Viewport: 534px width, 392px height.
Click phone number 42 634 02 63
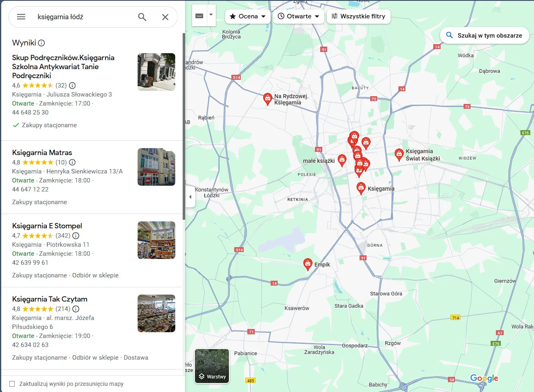[30, 345]
